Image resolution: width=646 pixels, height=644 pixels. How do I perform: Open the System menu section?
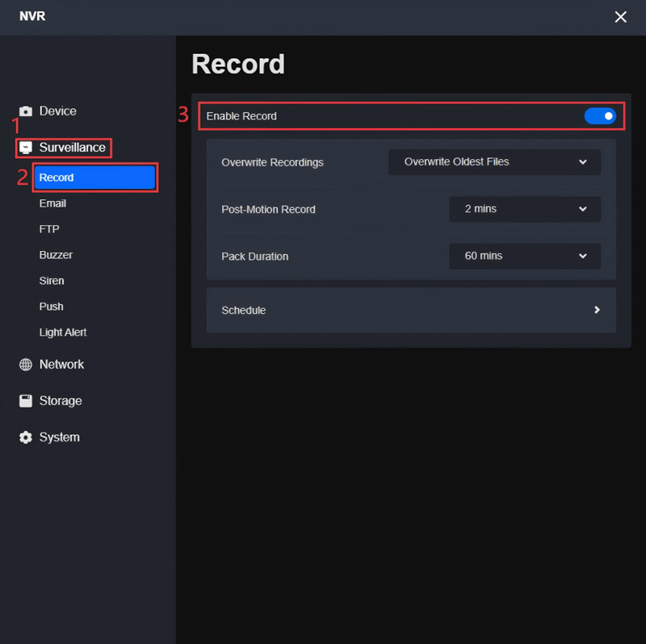59,437
